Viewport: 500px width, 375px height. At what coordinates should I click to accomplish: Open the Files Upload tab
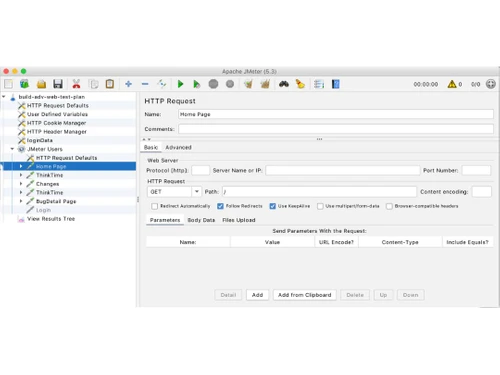(239, 220)
